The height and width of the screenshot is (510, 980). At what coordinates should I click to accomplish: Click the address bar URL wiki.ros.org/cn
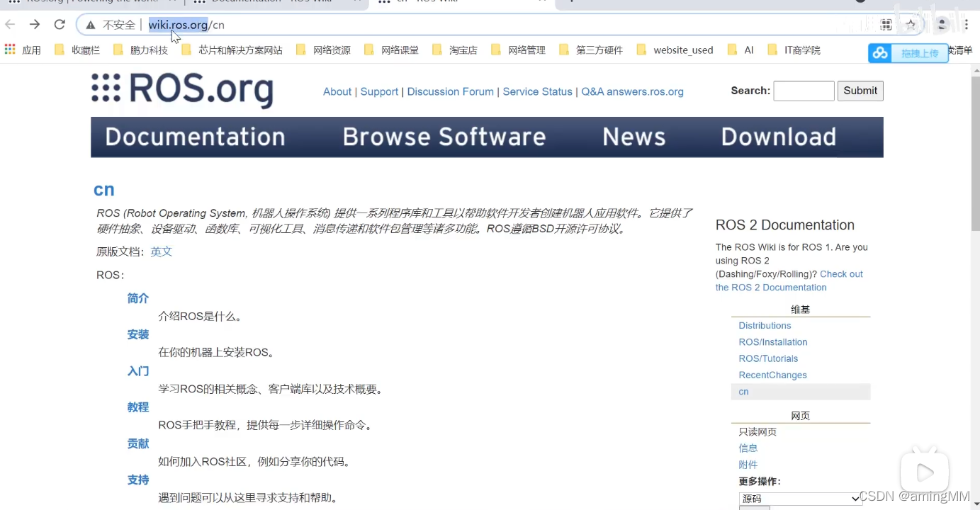pyautogui.click(x=186, y=25)
